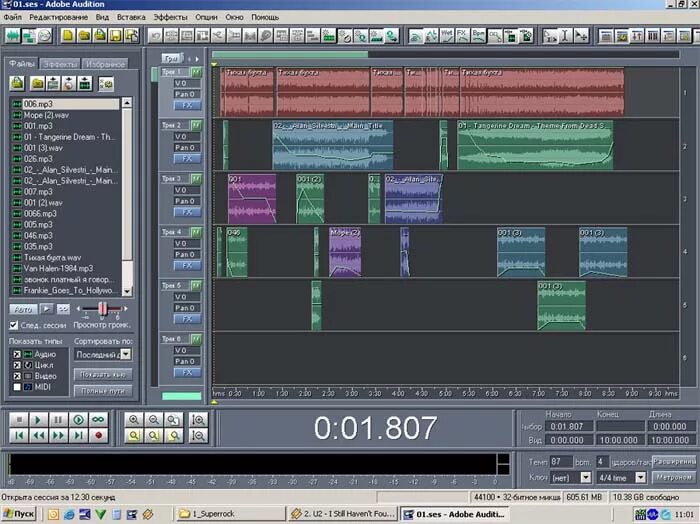
Task: Click Play to End circled button
Action: coord(78,420)
